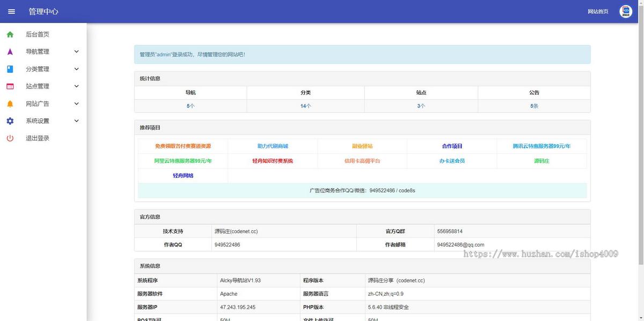
Task: Expand the 系统设置 chevron
Action: click(x=76, y=121)
